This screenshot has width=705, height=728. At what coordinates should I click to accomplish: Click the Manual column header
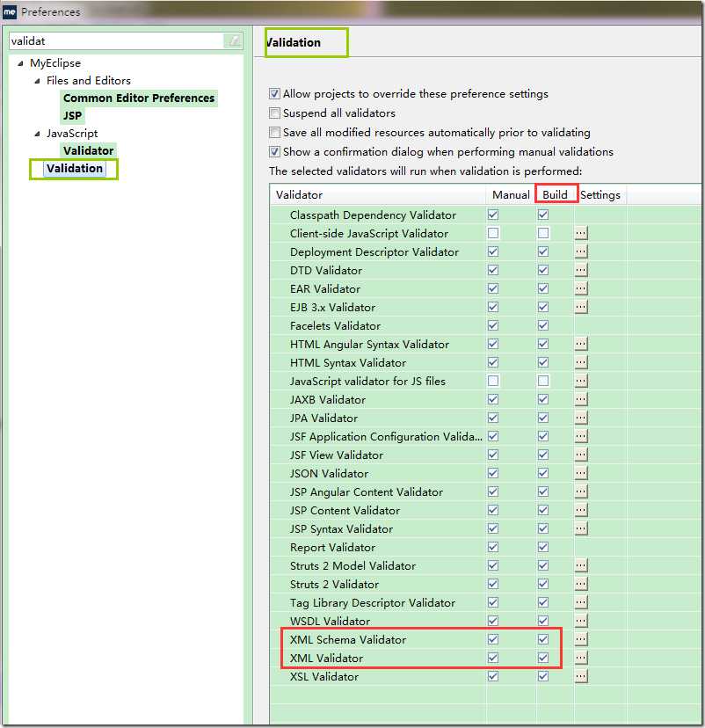[x=511, y=194]
